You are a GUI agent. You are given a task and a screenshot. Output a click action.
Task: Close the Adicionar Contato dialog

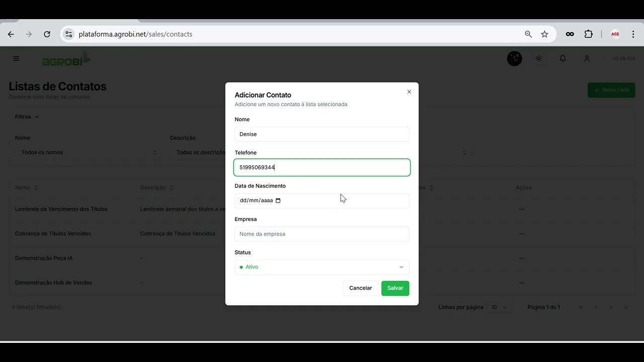[x=409, y=92]
